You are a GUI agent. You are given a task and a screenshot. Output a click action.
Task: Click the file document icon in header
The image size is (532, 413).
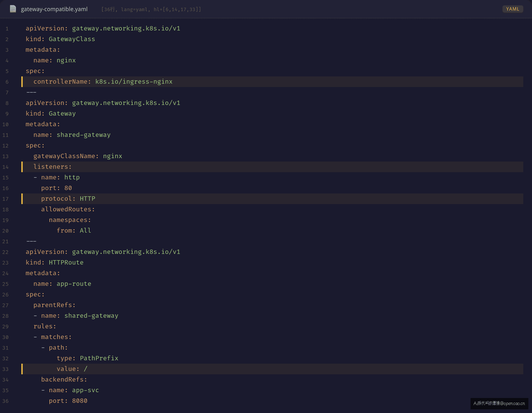[13, 9]
